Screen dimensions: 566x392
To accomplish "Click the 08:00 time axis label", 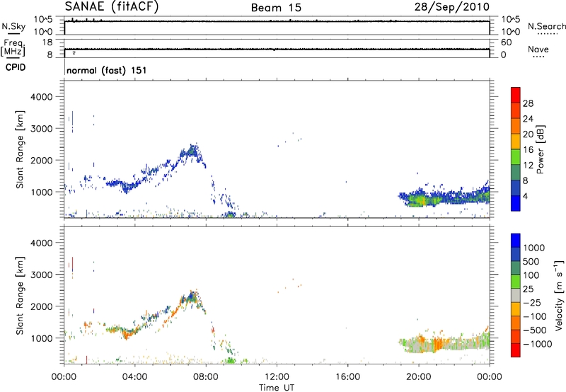I will [x=206, y=377].
